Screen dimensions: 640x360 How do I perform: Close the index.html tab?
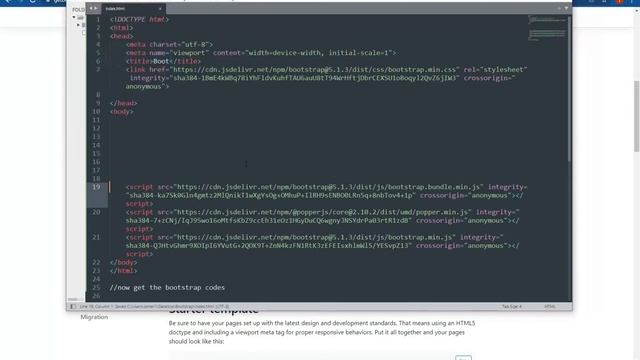pos(160,9)
